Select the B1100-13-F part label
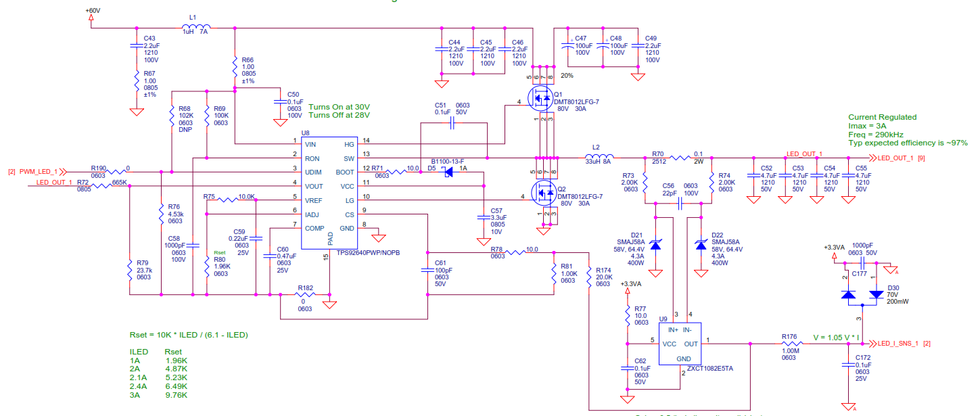Viewport: 980px width, 416px height. (447, 162)
